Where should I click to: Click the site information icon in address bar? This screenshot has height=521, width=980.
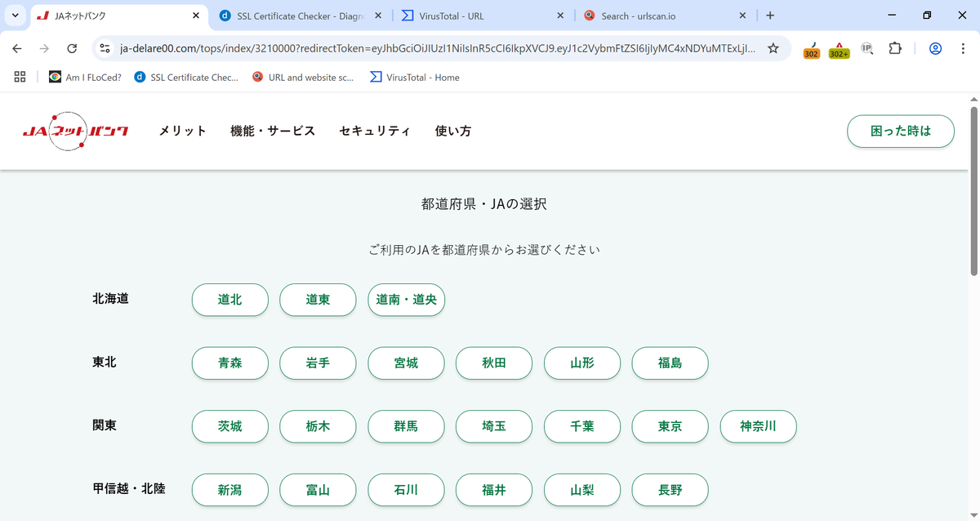pos(105,48)
